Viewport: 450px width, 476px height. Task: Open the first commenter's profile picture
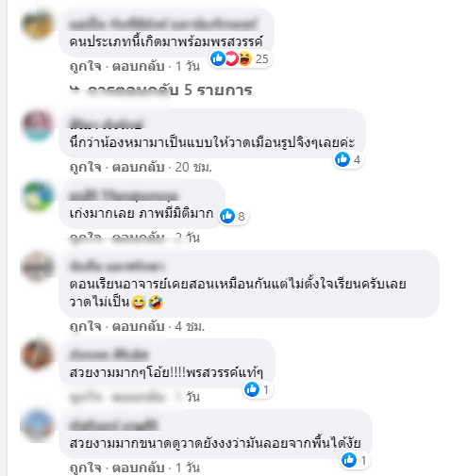point(38,25)
